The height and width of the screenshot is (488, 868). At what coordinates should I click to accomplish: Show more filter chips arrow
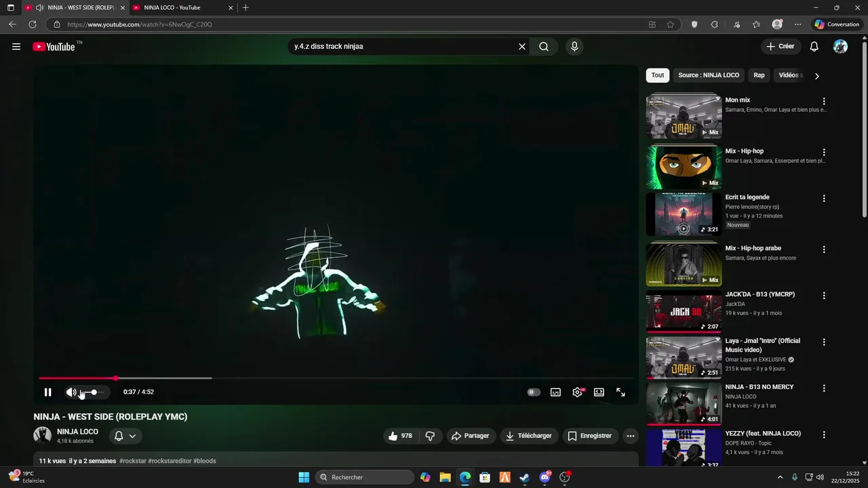[x=816, y=76]
